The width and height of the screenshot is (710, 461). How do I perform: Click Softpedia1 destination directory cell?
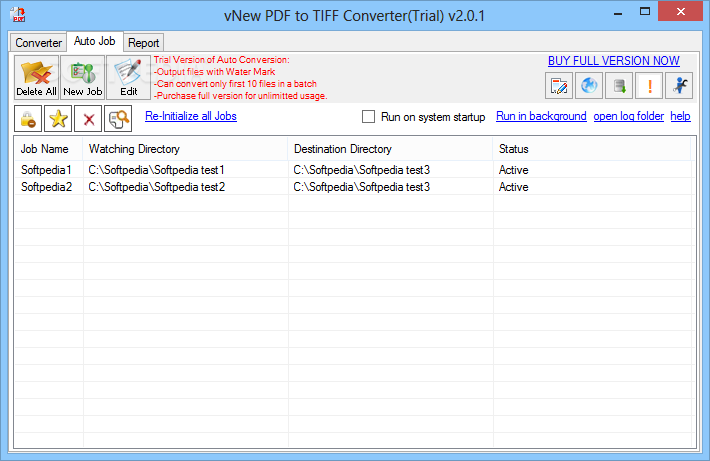point(361,170)
